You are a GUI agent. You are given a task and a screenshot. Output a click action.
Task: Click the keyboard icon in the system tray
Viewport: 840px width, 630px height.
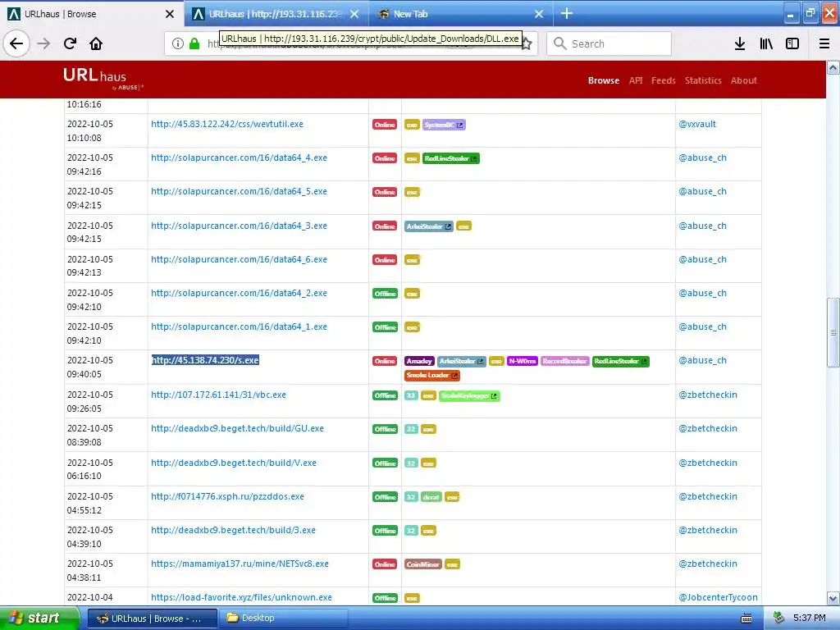[746, 619]
